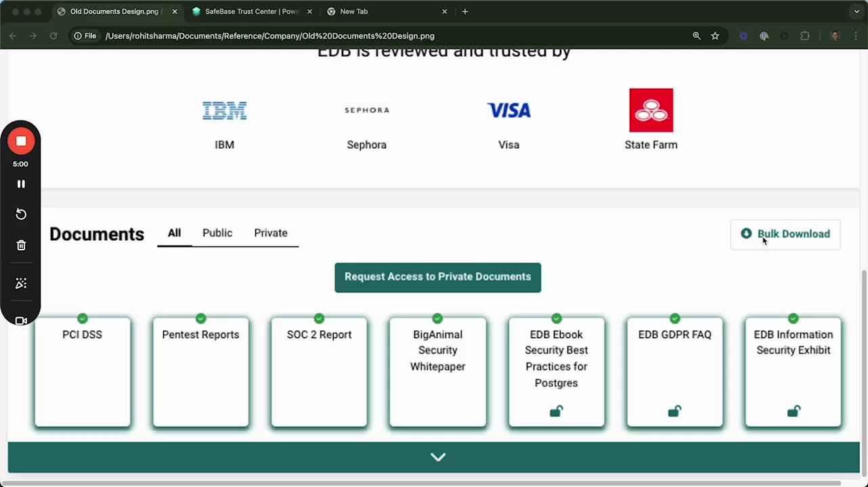Viewport: 868px width, 487px height.
Task: Click the EDB Information Security Exhibit title
Action: (794, 342)
